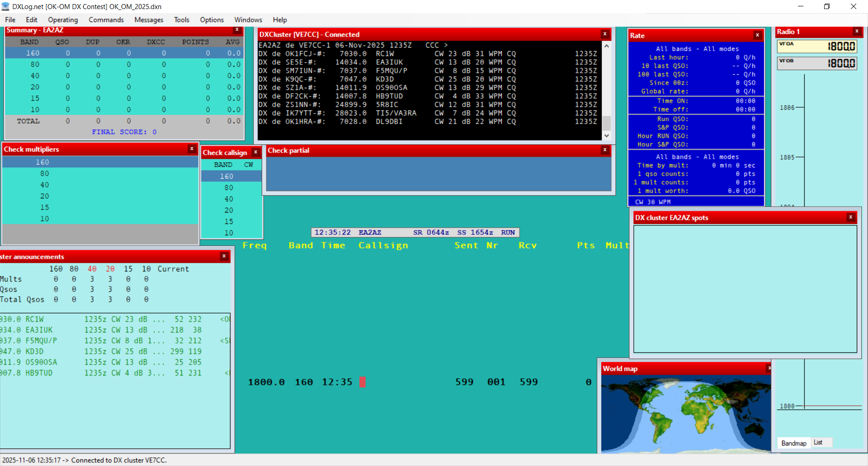Image resolution: width=868 pixels, height=466 pixels.
Task: Open the Messages menu
Action: (149, 20)
